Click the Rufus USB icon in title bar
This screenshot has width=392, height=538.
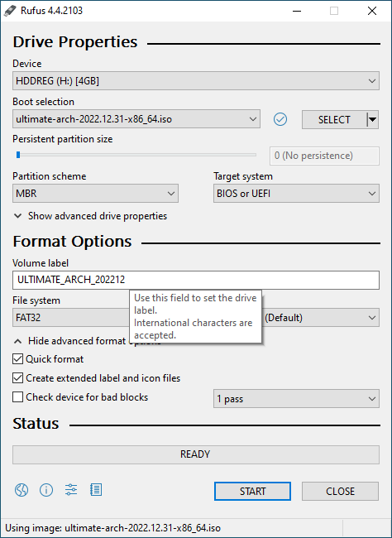(x=10, y=11)
